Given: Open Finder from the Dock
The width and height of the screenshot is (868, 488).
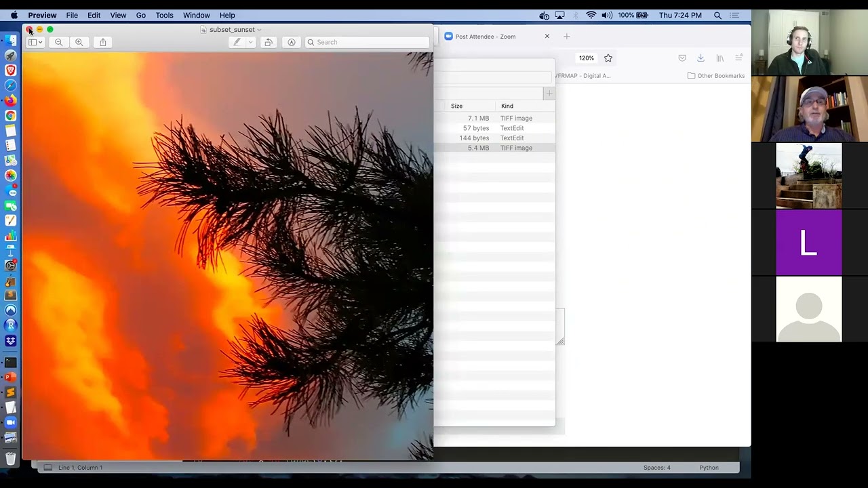Looking at the screenshot, I should [11, 41].
